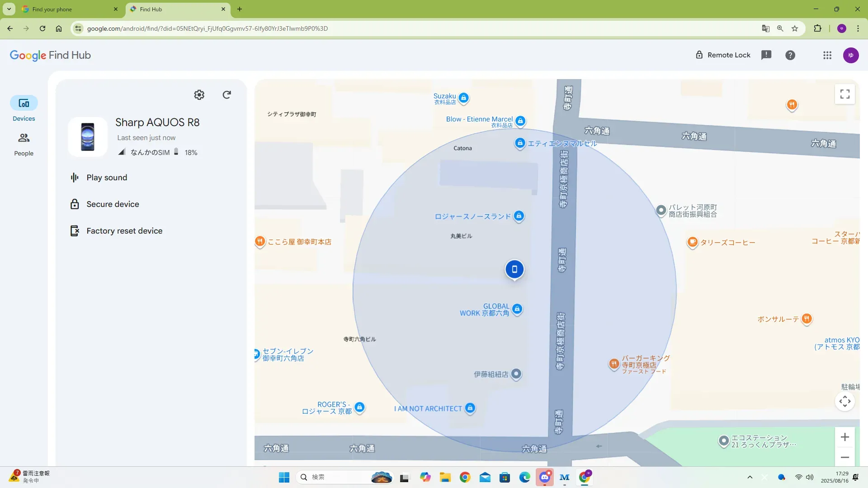Refresh the device location
868x488 pixels.
point(227,95)
